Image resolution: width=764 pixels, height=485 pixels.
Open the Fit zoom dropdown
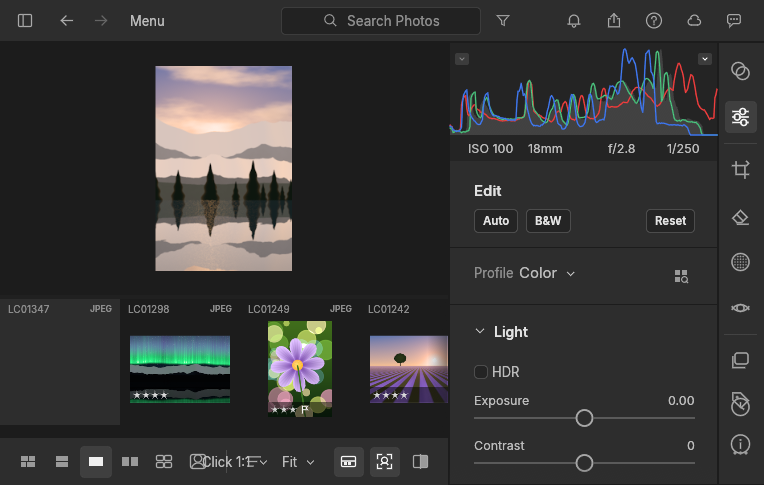pos(298,462)
